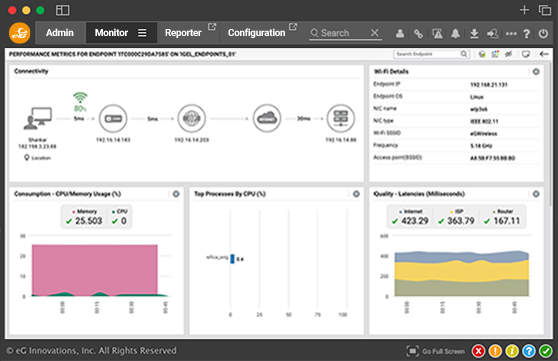Click the user workstation icon in Connectivity

(37, 119)
